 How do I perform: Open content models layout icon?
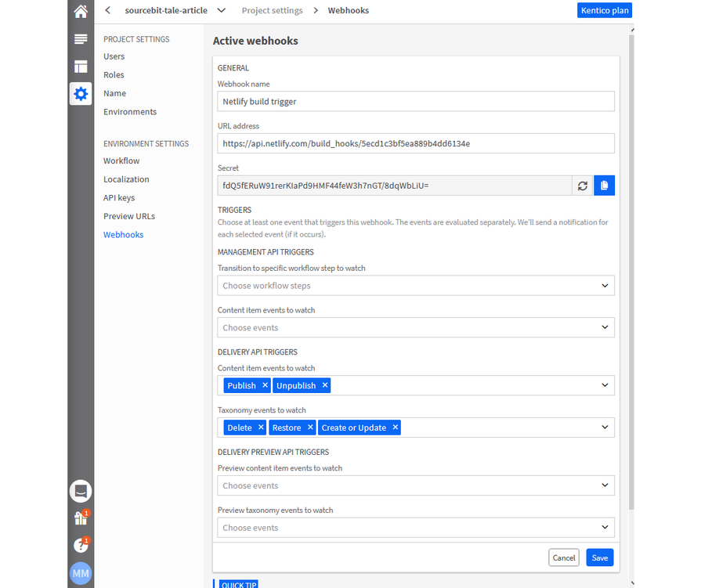click(x=81, y=67)
